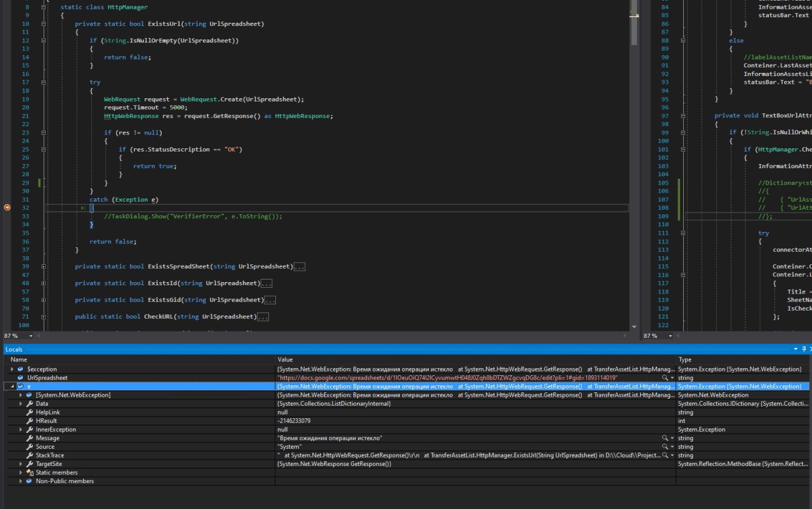The image size is (812, 509).
Task: Expand the Static members node
Action: click(21, 472)
